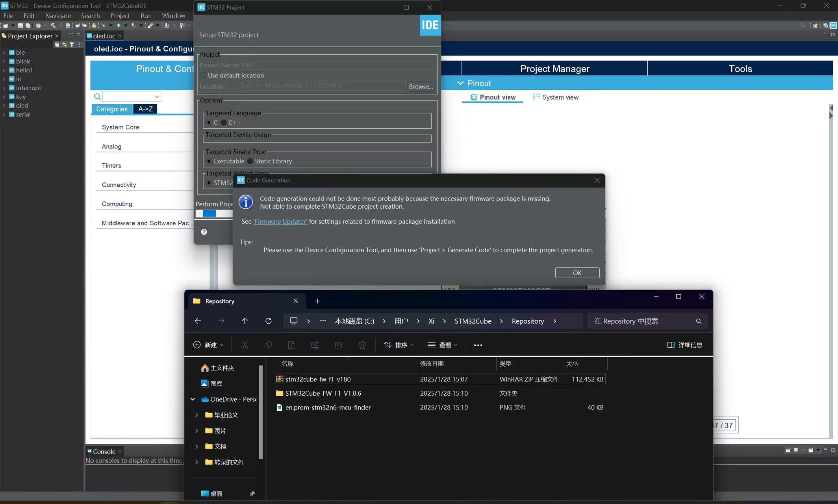
Task: Open the Navigate menu
Action: [x=58, y=16]
